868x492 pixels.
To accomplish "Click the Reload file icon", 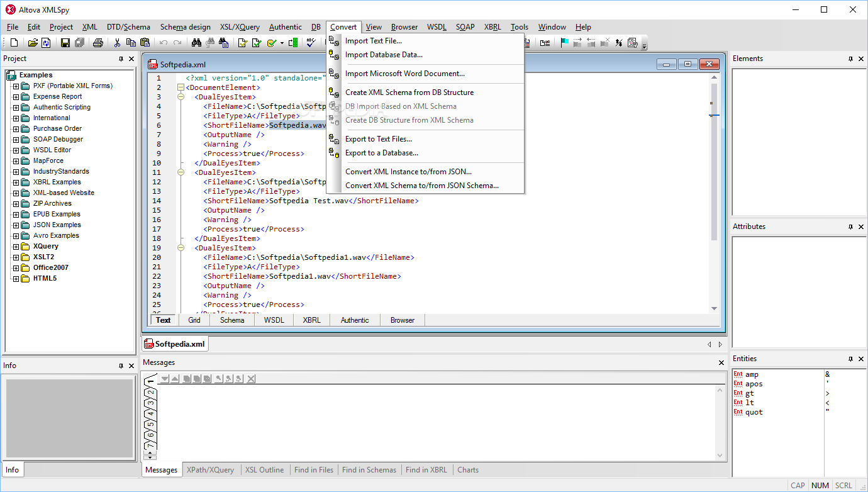I will click(46, 43).
